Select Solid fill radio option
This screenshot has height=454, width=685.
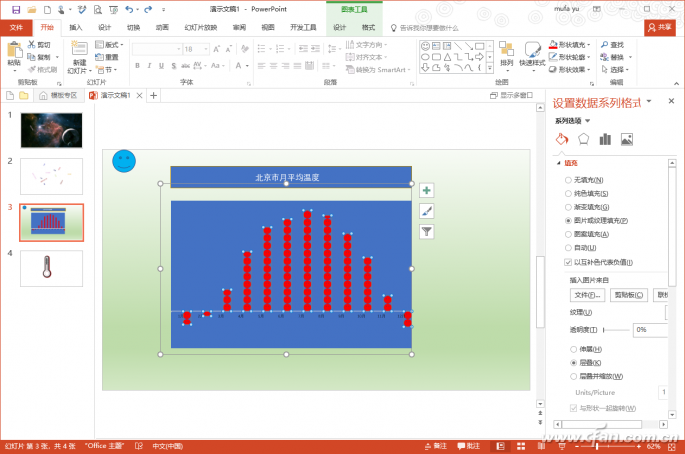(568, 194)
